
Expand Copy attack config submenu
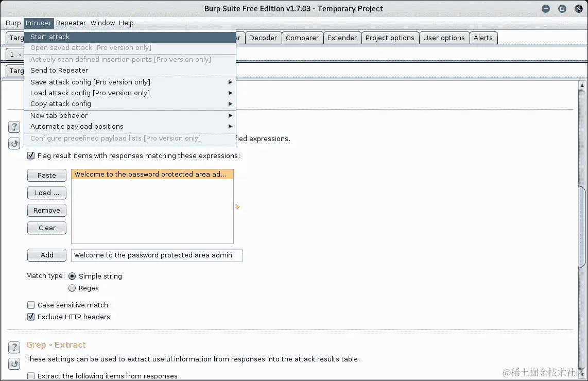pos(130,104)
